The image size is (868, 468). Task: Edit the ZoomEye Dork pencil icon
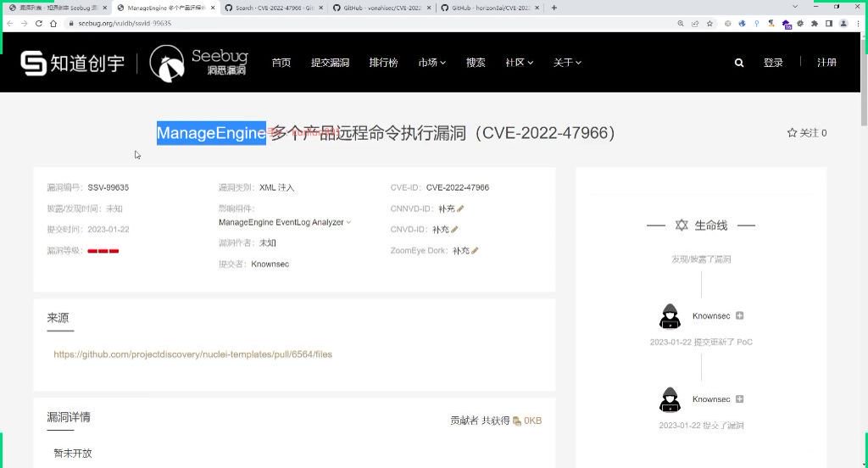click(x=475, y=250)
